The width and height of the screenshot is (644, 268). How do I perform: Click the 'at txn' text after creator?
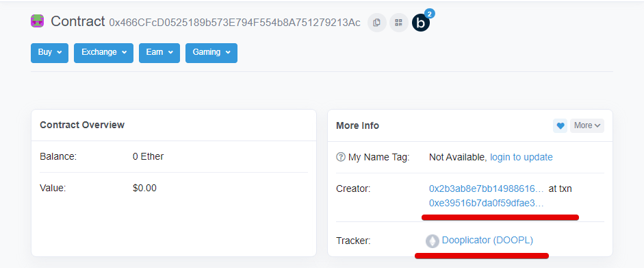pos(561,189)
